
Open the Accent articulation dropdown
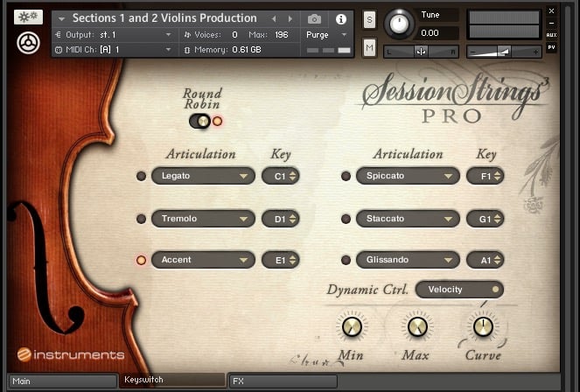point(203,260)
